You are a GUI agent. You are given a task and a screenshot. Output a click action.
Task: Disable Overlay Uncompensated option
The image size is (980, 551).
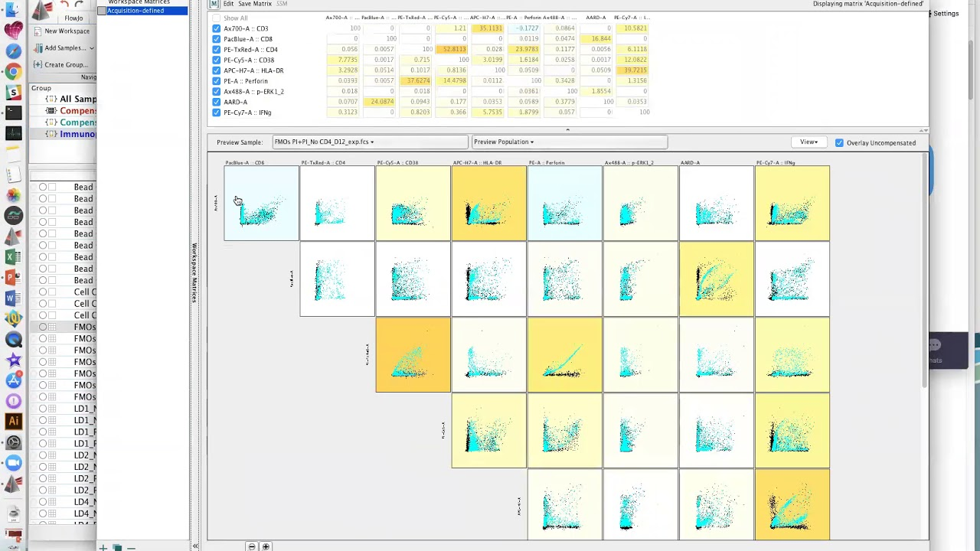[839, 142]
